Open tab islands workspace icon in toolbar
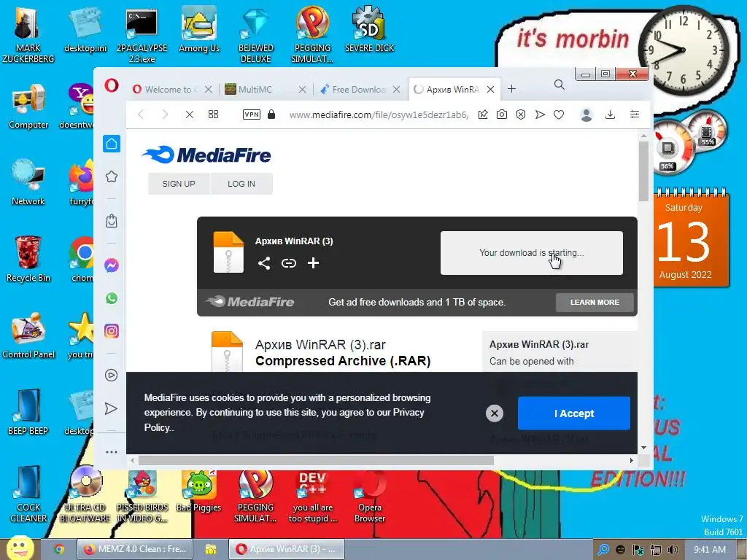The image size is (747, 560). click(x=214, y=114)
